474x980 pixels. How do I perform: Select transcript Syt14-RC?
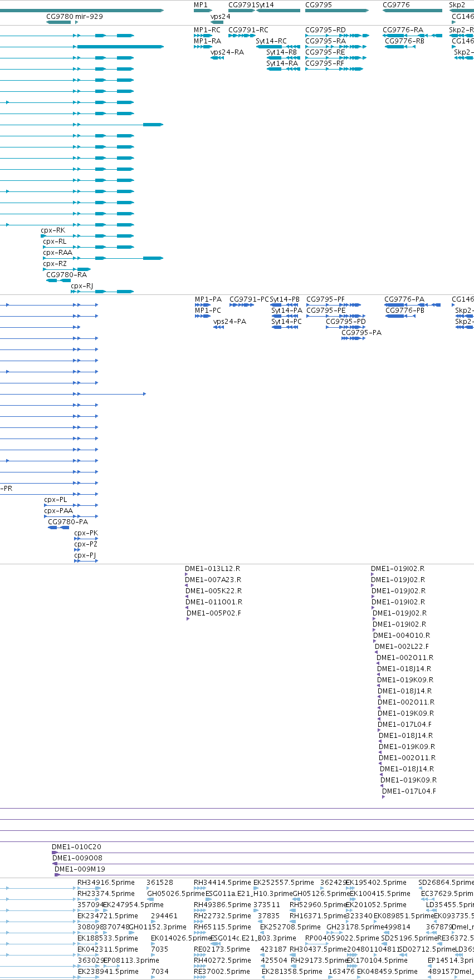pos(271,41)
